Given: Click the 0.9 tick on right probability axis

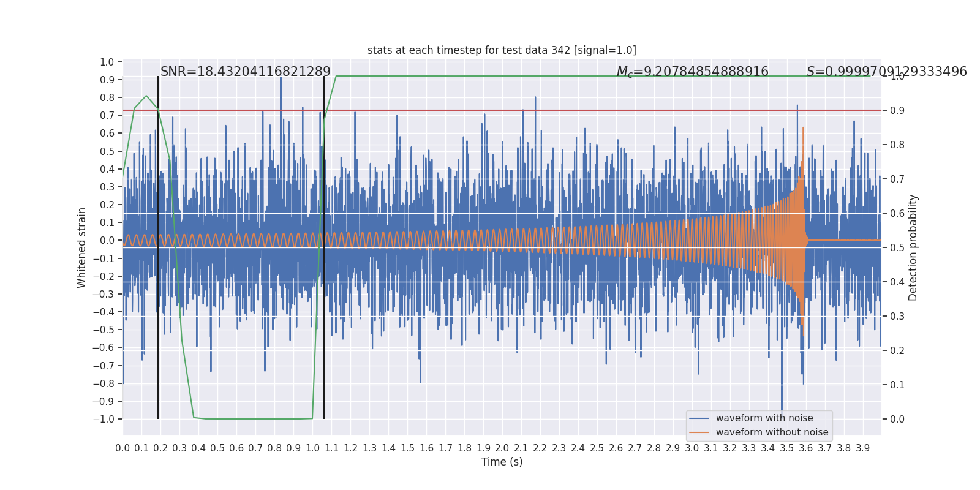Looking at the screenshot, I should coord(897,111).
